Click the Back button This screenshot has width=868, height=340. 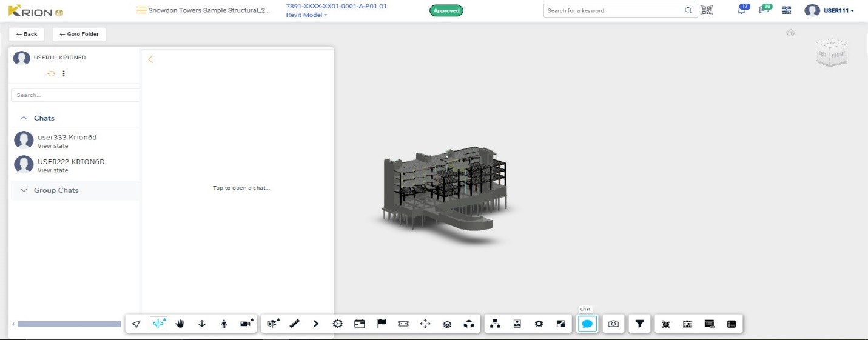(x=27, y=34)
